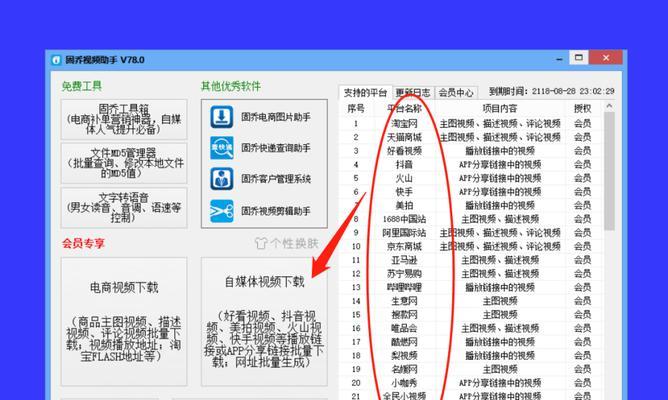Select 京东商城 platform row
668x400 pixels.
tap(471, 246)
